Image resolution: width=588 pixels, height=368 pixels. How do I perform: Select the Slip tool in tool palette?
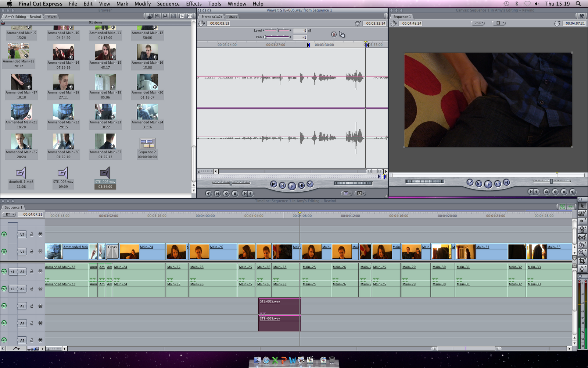click(x=582, y=237)
